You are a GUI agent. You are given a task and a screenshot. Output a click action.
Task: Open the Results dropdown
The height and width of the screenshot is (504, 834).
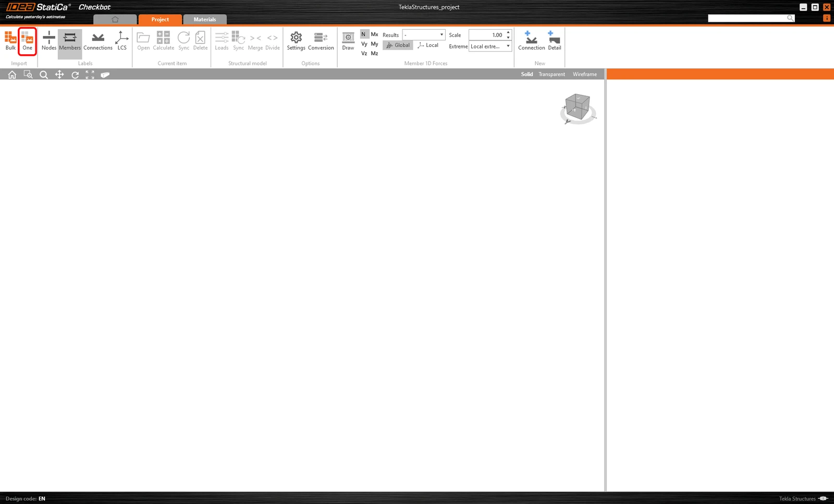point(424,35)
